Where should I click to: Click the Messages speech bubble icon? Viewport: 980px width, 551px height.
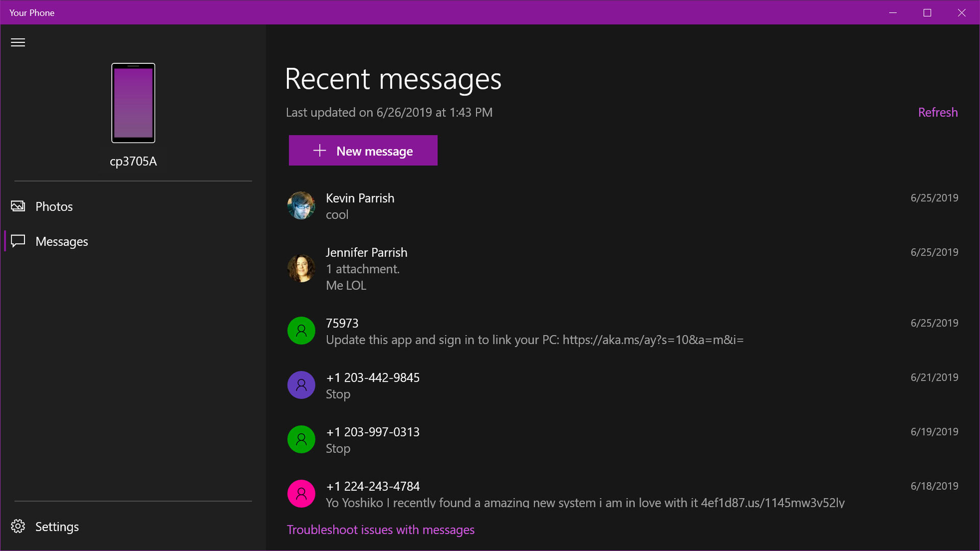18,241
